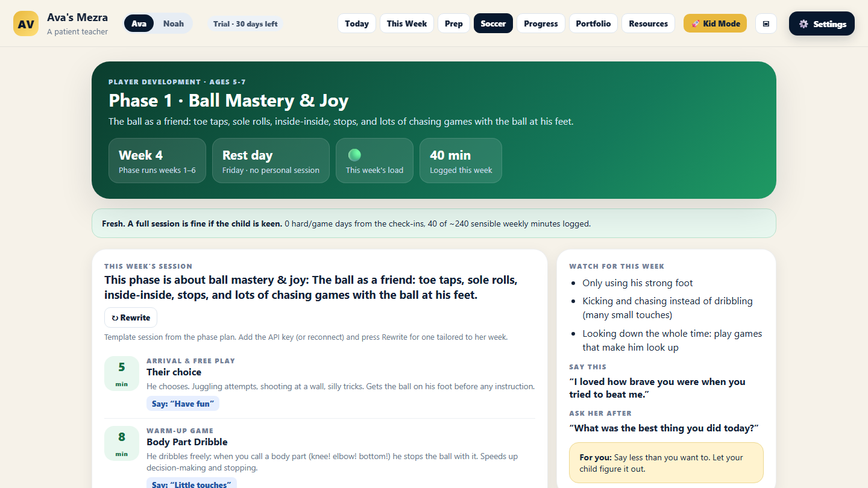Open the Prep tab
This screenshot has width=868, height=488.
pos(454,23)
